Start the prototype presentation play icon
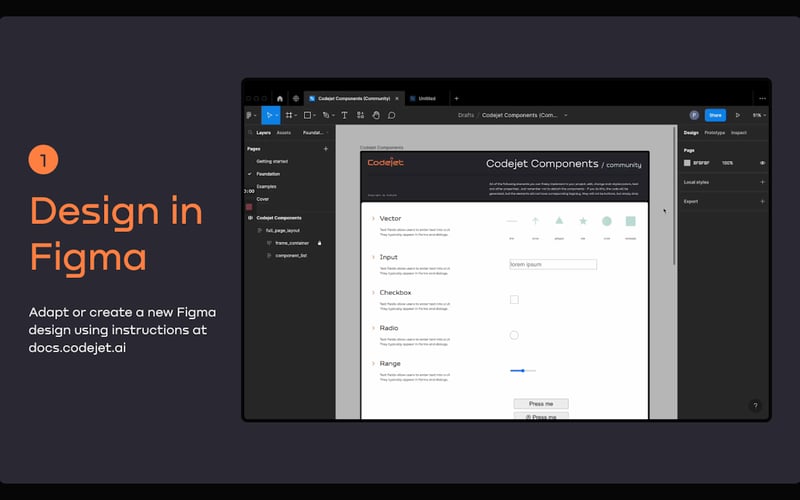Screen dimensions: 800x500 tap(737, 115)
